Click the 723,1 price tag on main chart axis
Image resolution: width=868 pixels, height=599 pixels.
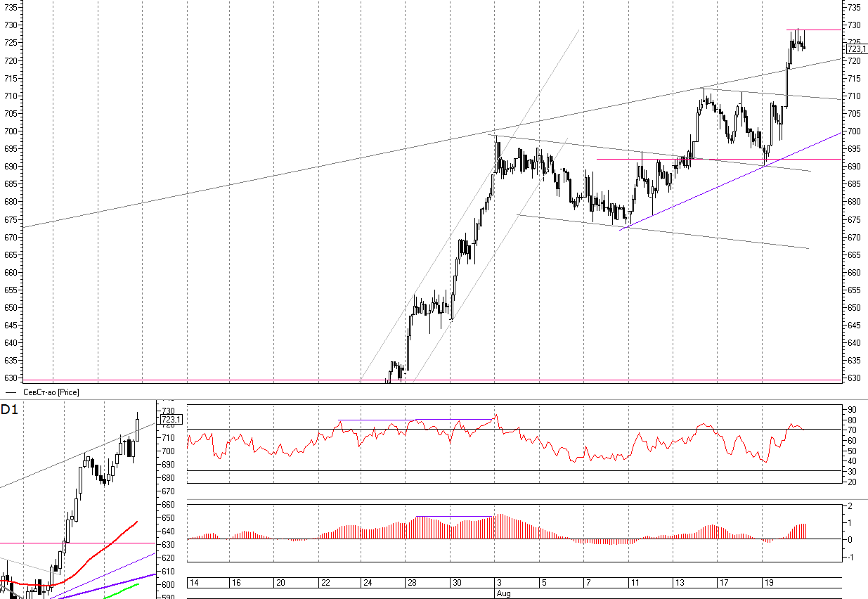pos(855,49)
